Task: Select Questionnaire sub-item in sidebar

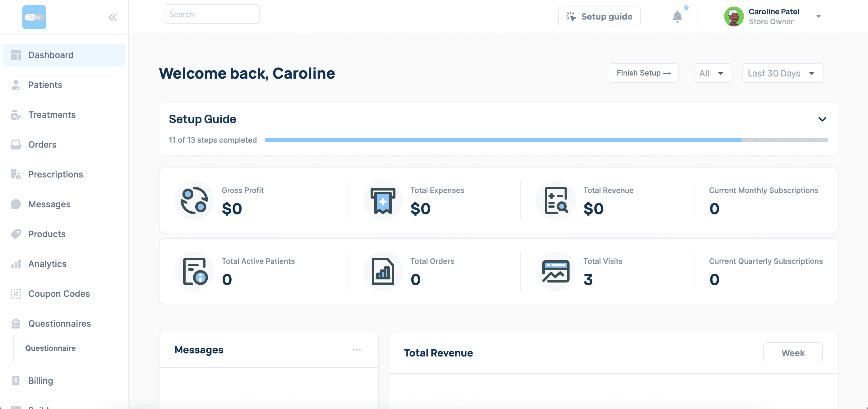Action: click(x=51, y=348)
